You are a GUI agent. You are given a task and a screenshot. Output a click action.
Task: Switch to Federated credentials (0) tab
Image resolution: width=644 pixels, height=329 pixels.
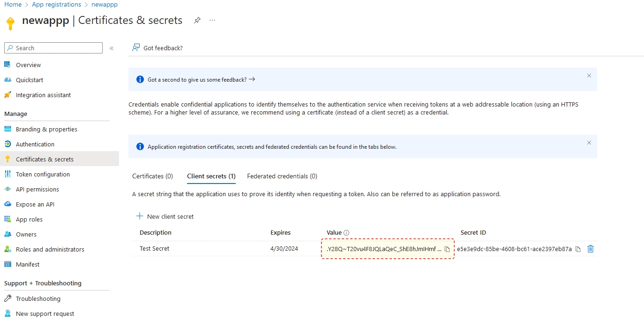click(x=282, y=176)
